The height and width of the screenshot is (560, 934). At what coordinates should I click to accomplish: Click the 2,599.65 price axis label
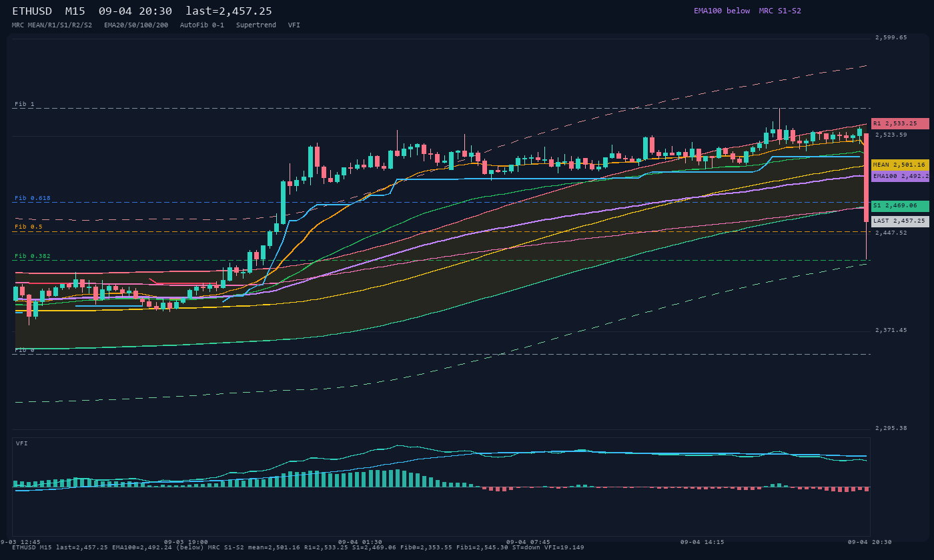pyautogui.click(x=891, y=38)
